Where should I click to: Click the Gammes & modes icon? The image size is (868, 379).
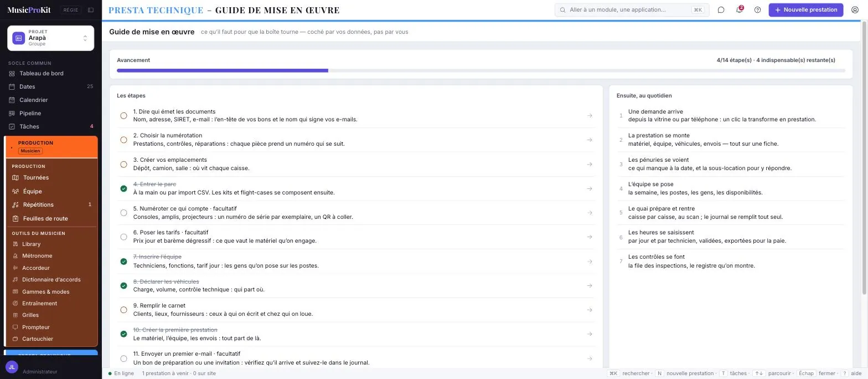click(15, 292)
